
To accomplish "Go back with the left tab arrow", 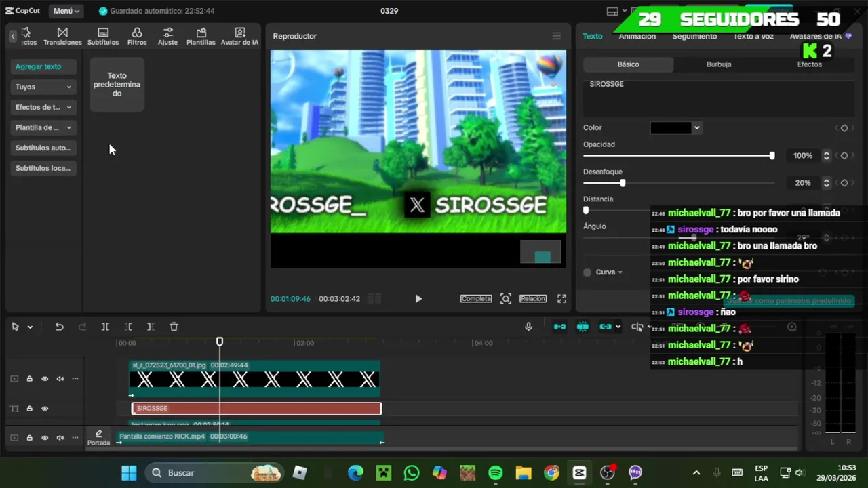I will [x=12, y=36].
